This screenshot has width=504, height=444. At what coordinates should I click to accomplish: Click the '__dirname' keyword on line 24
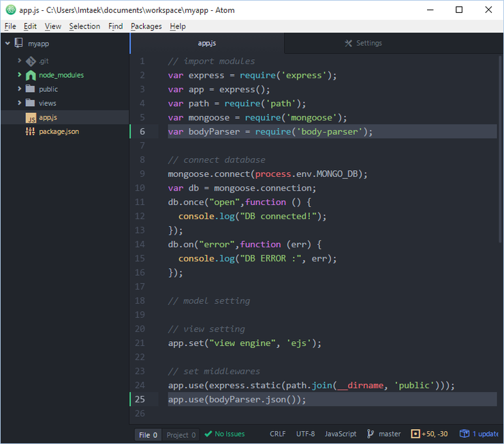click(360, 385)
